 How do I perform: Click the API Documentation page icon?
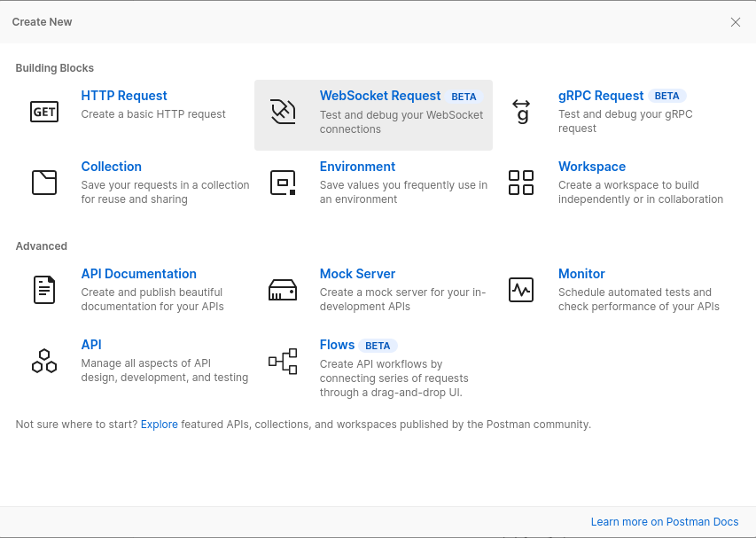coord(44,290)
